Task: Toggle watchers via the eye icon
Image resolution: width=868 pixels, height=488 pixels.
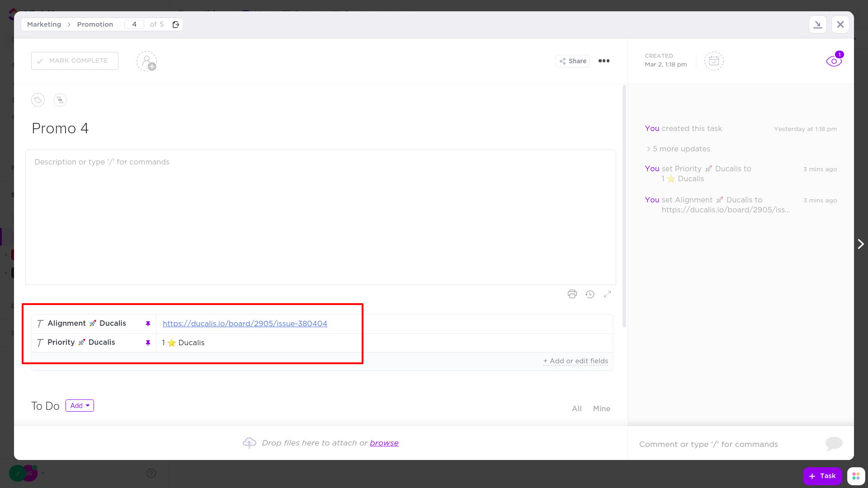Action: 834,61
